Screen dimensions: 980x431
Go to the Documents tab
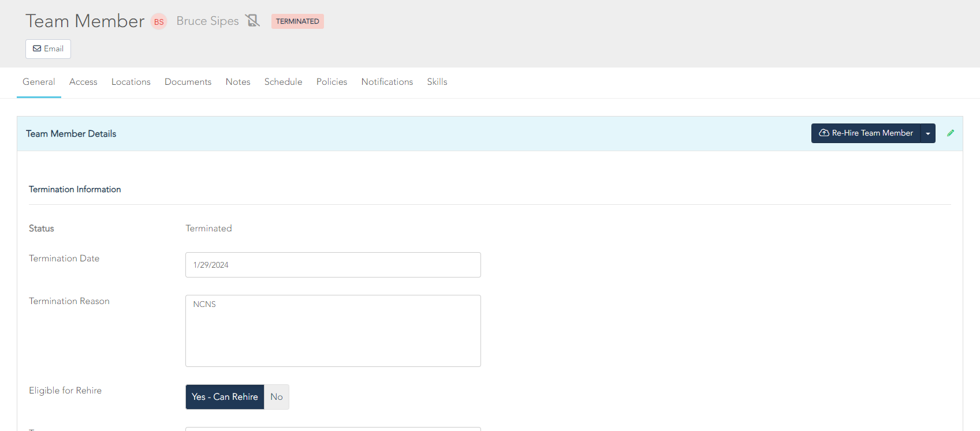[188, 82]
